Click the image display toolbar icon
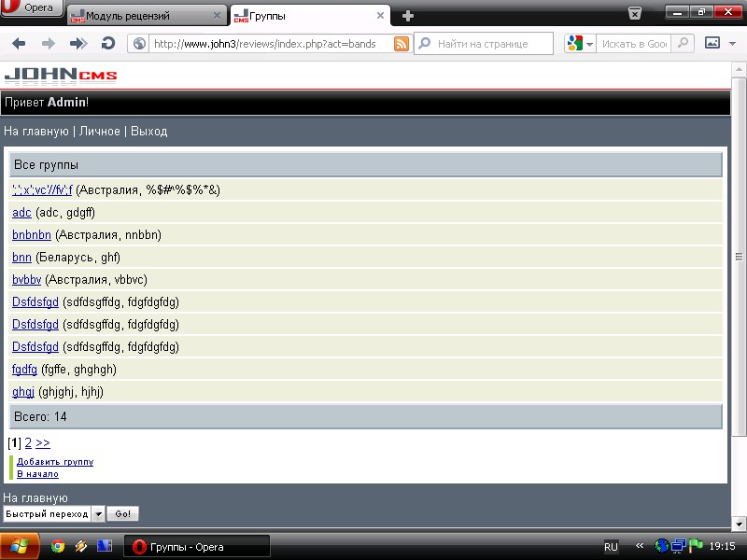747x560 pixels. pos(712,43)
